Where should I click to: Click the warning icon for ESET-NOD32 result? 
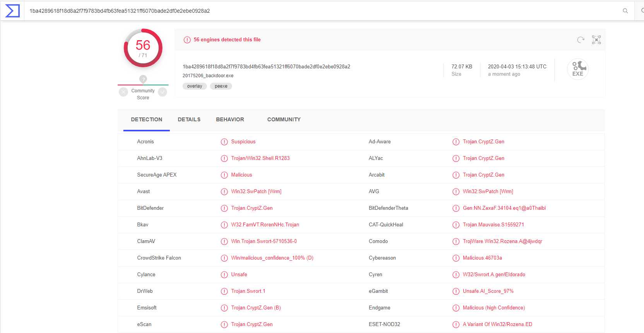pyautogui.click(x=456, y=325)
